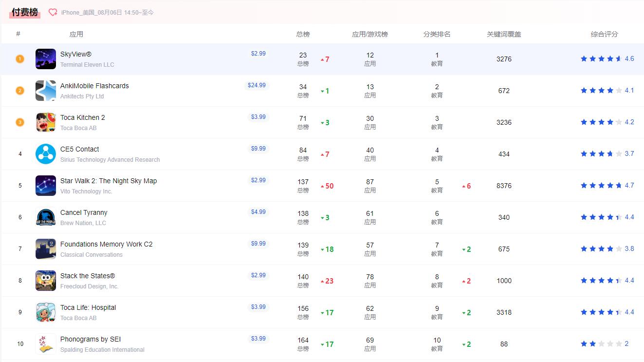
Task: Click developer name Ankitects Pty Ltd
Action: pos(82,96)
